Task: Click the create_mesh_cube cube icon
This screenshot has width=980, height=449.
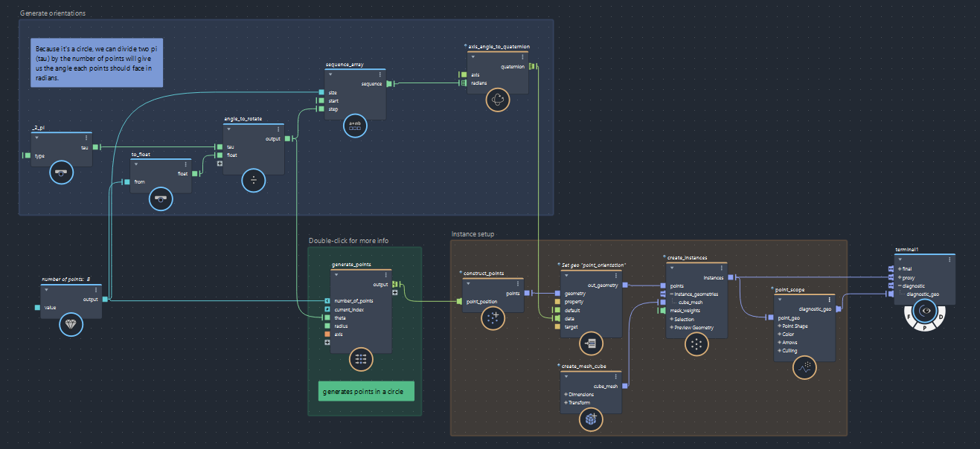Action: tap(591, 419)
